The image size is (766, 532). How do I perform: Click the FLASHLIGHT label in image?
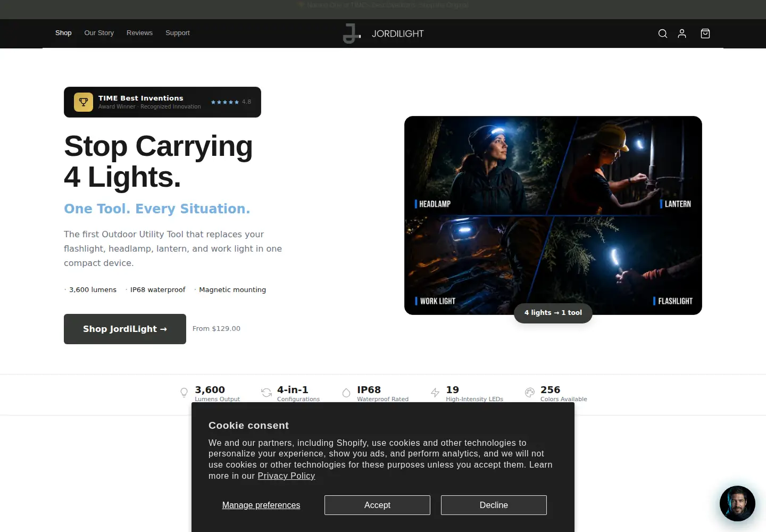[x=673, y=301]
